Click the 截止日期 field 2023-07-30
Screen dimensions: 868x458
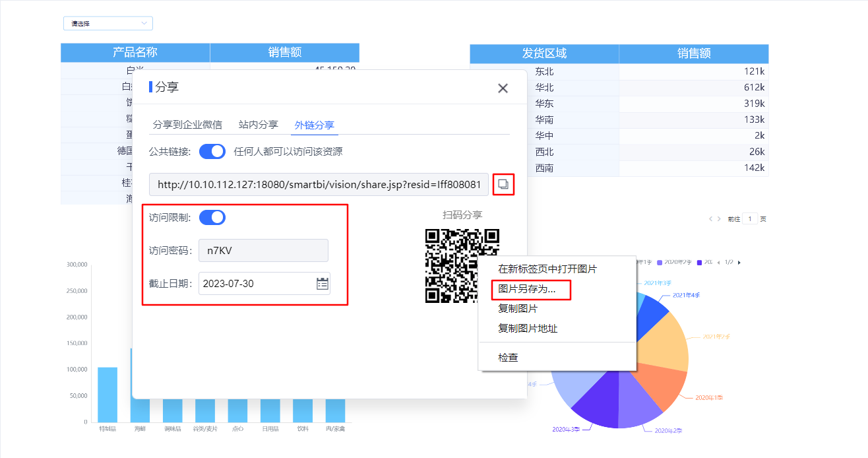coord(264,284)
